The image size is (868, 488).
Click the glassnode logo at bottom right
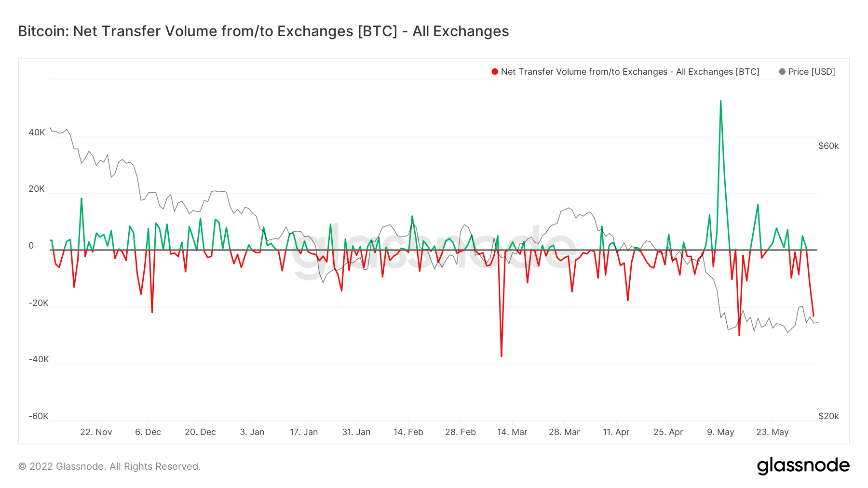click(803, 466)
